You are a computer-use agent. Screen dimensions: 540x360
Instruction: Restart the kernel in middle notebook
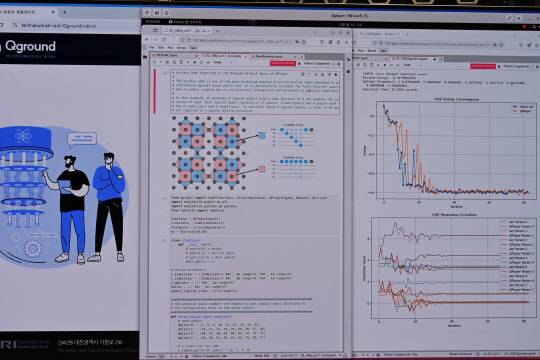point(201,62)
